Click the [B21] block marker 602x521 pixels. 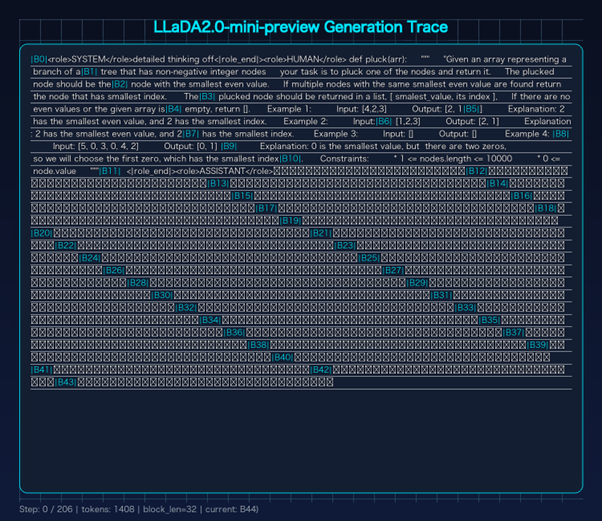point(321,233)
